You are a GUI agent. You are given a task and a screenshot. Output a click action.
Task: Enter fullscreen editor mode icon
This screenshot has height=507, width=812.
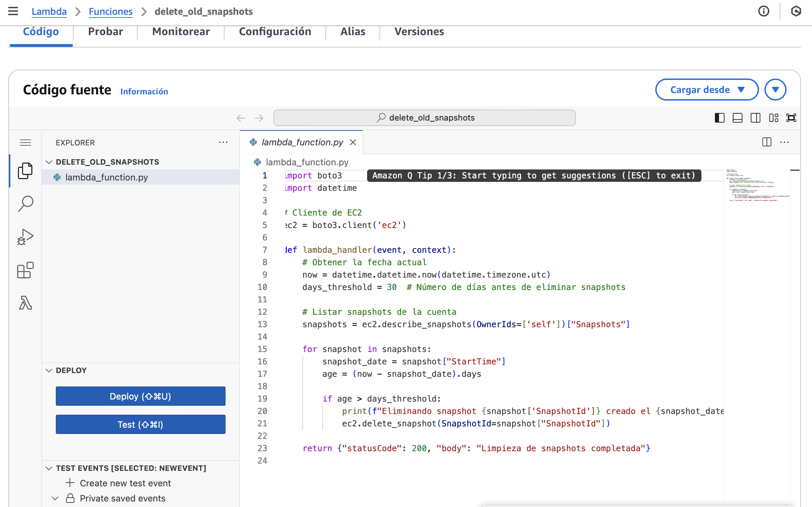pos(791,118)
